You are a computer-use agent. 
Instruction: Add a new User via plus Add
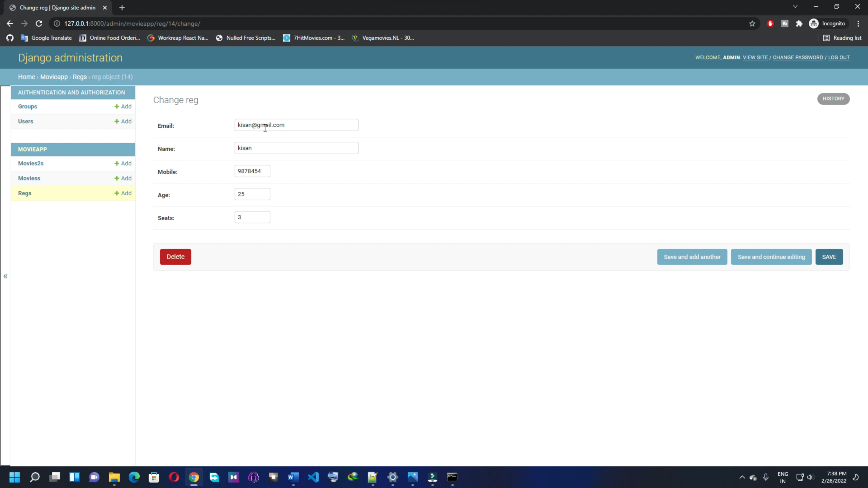coord(123,122)
